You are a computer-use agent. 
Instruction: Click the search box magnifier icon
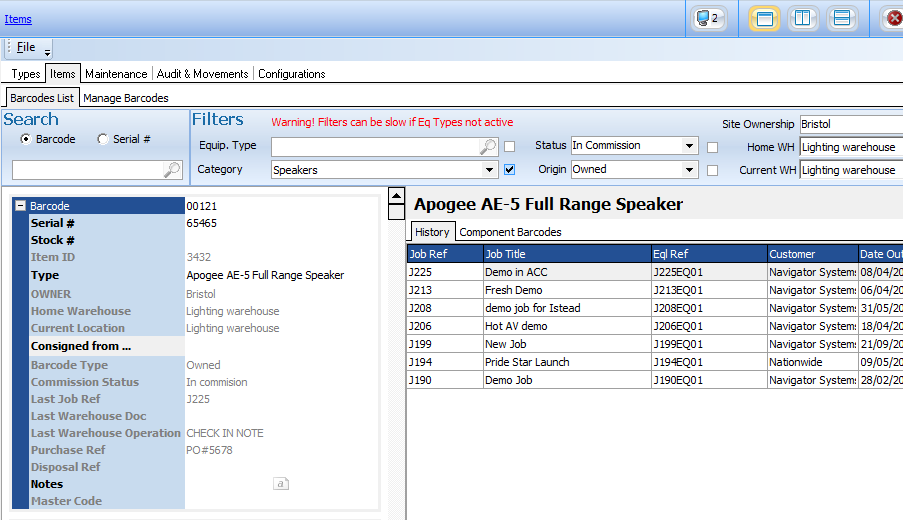tap(171, 170)
